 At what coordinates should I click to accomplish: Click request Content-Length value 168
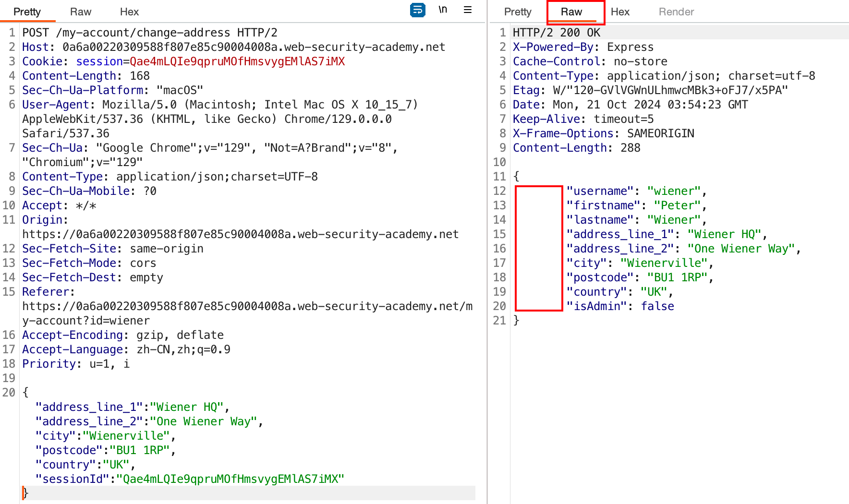[x=140, y=76]
